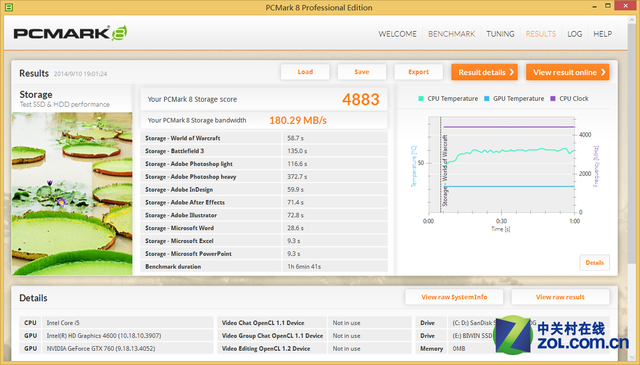Image resolution: width=640 pixels, height=365 pixels.
Task: Select Storage - Adobe InDesign row
Action: point(264,189)
